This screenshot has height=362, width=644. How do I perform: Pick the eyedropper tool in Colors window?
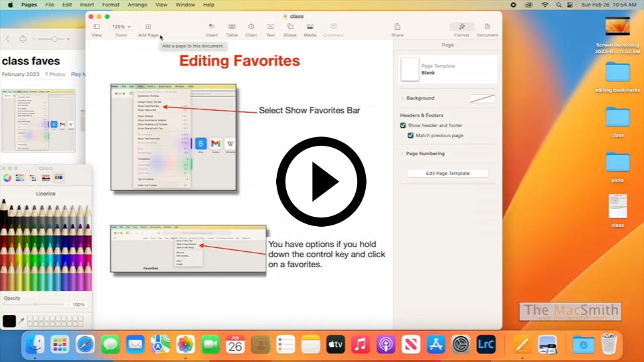[x=21, y=321]
